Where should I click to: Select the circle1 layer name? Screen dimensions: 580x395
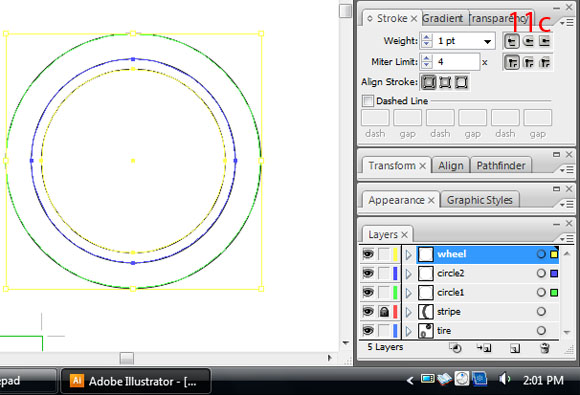click(451, 293)
